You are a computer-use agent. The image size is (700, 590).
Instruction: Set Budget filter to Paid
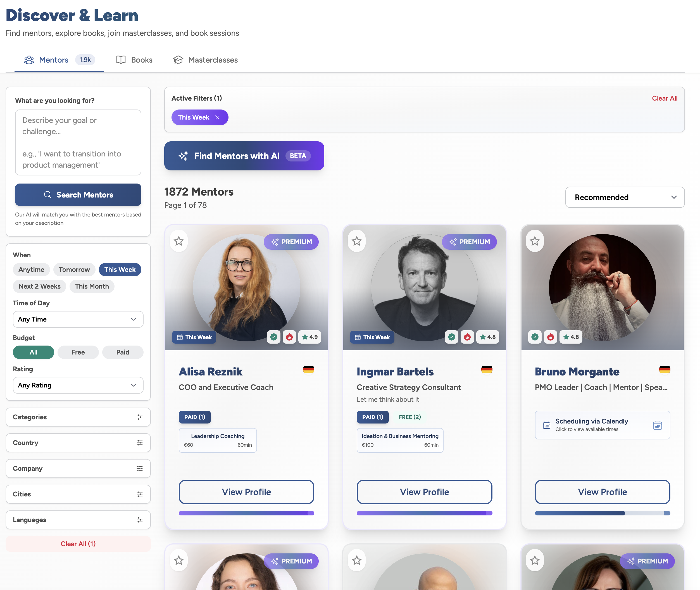pyautogui.click(x=123, y=352)
